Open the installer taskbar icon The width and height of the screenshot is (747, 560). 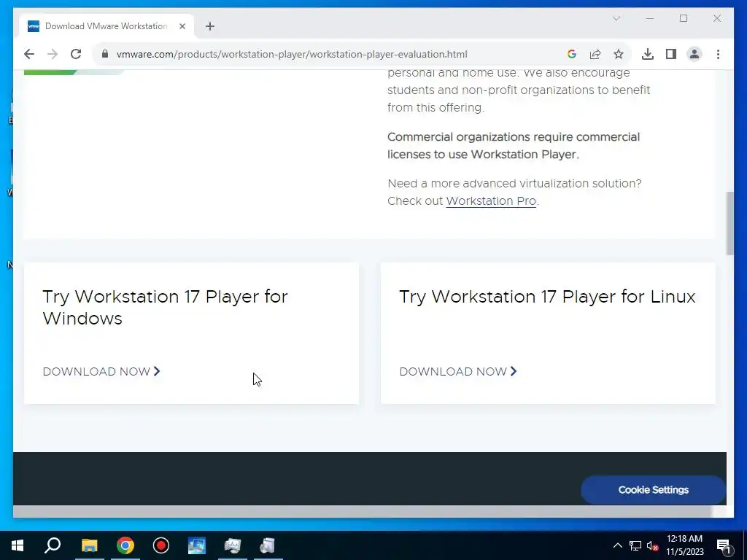(x=268, y=545)
